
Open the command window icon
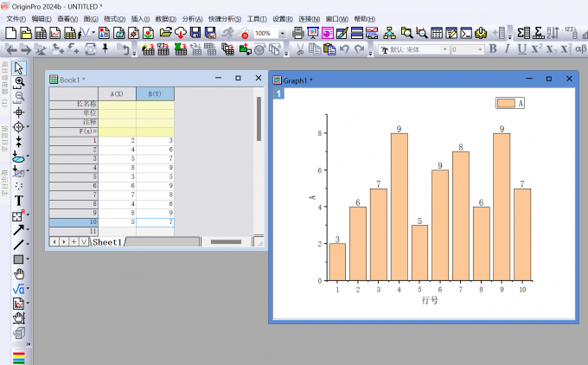(466, 33)
